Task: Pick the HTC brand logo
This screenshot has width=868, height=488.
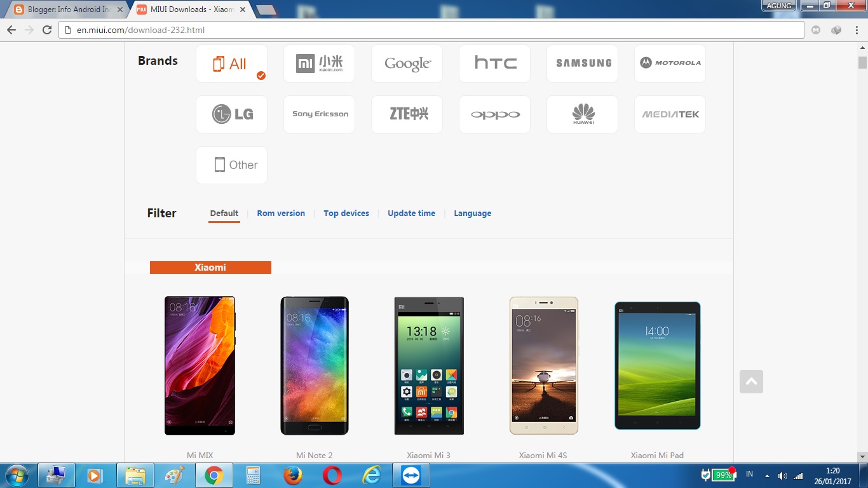Action: [x=494, y=64]
